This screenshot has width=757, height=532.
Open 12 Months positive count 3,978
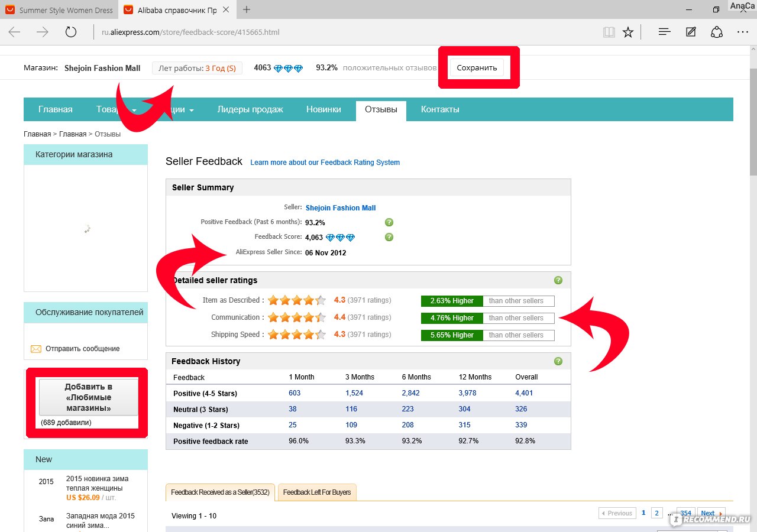coord(468,393)
